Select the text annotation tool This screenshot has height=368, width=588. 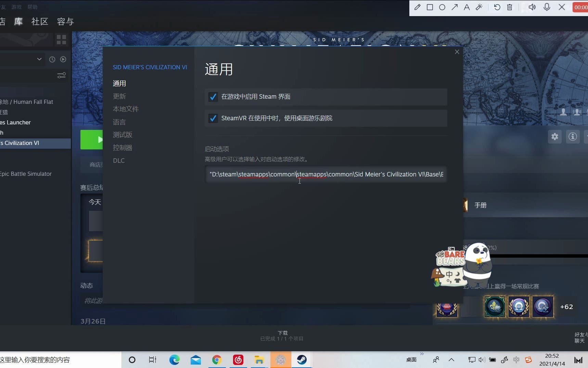[x=466, y=7]
